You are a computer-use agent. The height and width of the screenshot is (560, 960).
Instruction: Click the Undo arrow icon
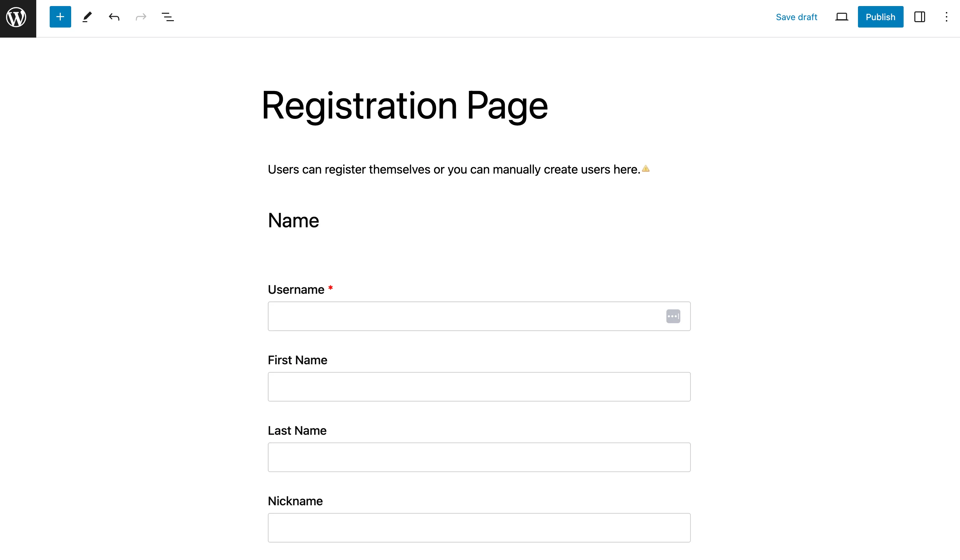[114, 17]
